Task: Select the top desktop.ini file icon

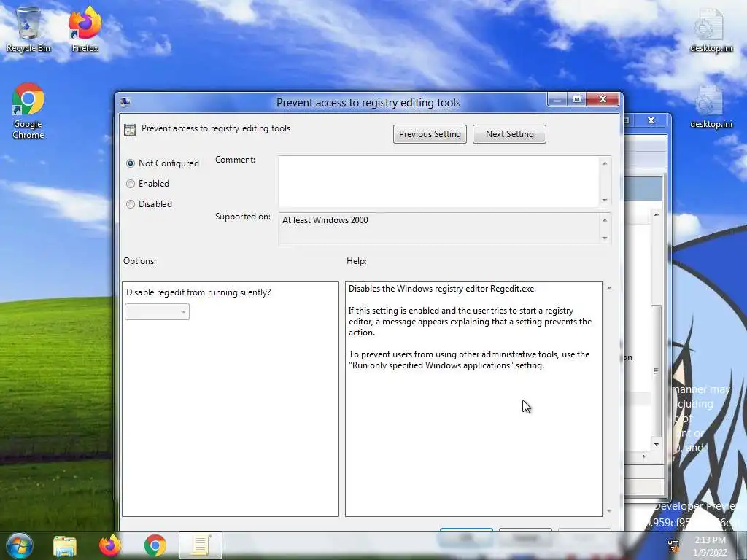Action: [711, 29]
